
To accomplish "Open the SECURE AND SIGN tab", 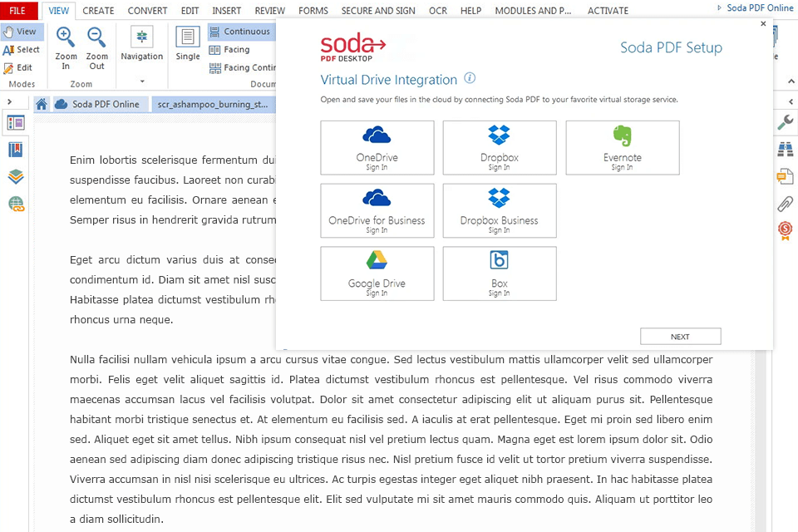I will click(x=378, y=11).
